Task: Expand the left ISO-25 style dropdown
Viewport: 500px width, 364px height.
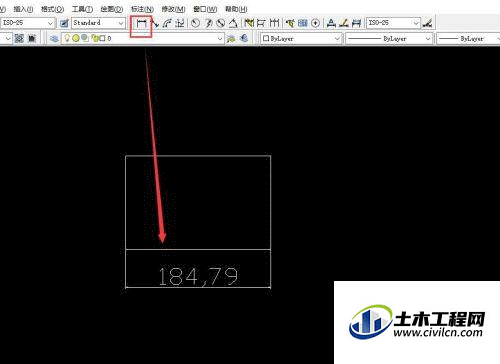Action: [x=50, y=23]
